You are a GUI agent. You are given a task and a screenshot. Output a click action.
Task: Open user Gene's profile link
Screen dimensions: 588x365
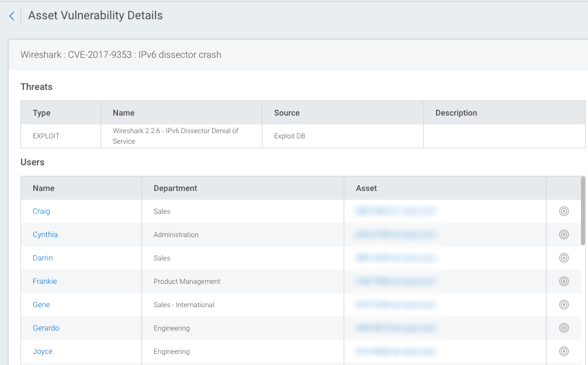(41, 305)
